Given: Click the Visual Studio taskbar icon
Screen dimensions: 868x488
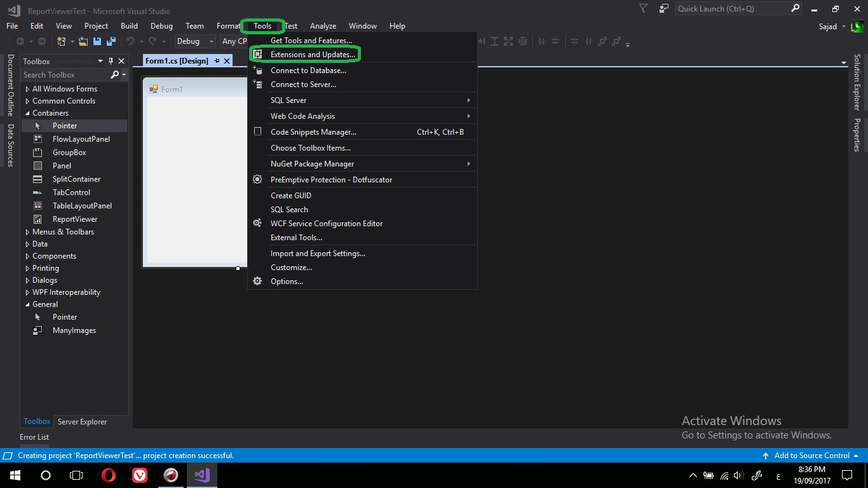Looking at the screenshot, I should pyautogui.click(x=202, y=475).
